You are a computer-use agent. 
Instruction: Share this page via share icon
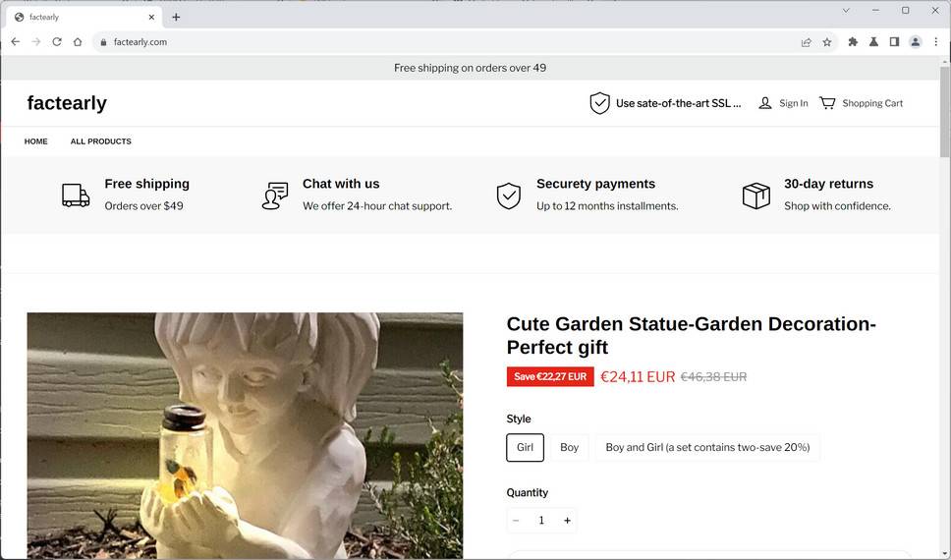coord(806,42)
